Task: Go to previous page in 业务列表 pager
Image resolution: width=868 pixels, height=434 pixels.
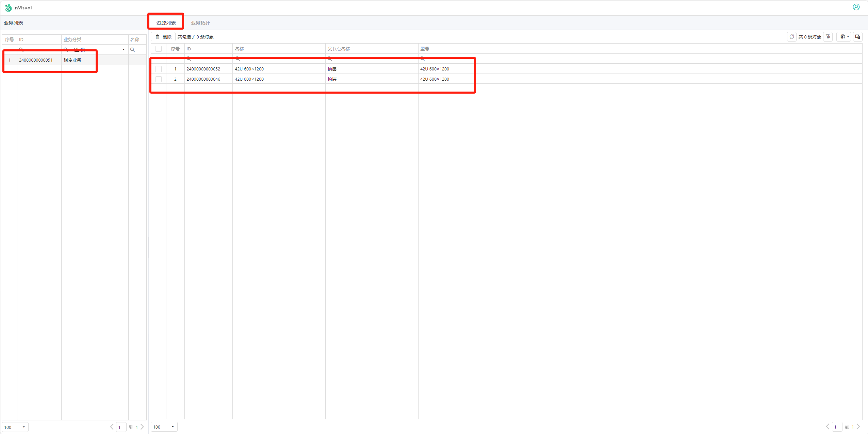Action: tap(112, 427)
